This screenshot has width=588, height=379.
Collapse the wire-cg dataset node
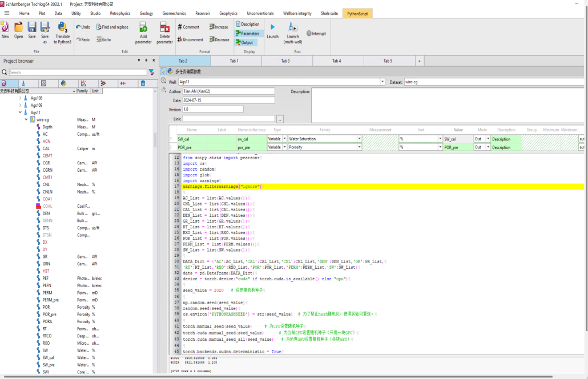point(26,120)
